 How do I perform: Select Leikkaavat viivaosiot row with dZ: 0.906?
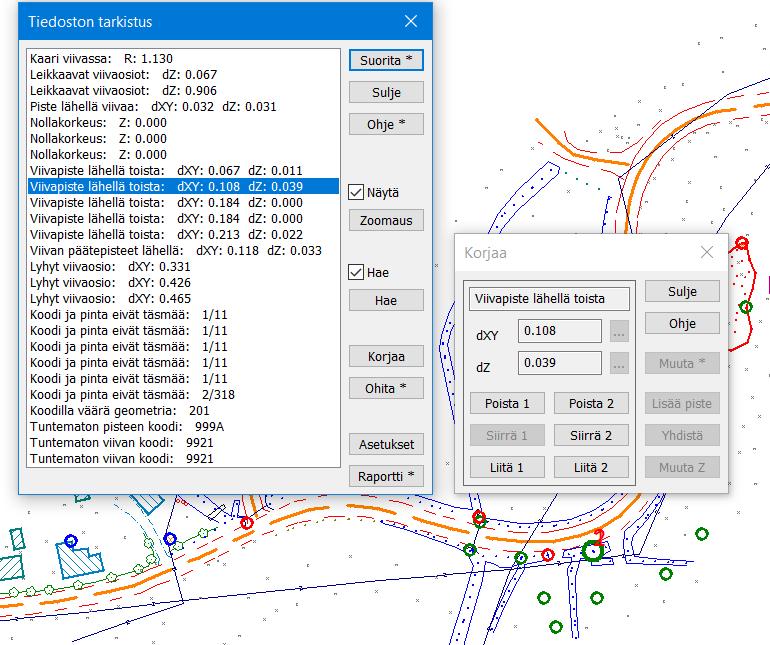pyautogui.click(x=183, y=90)
